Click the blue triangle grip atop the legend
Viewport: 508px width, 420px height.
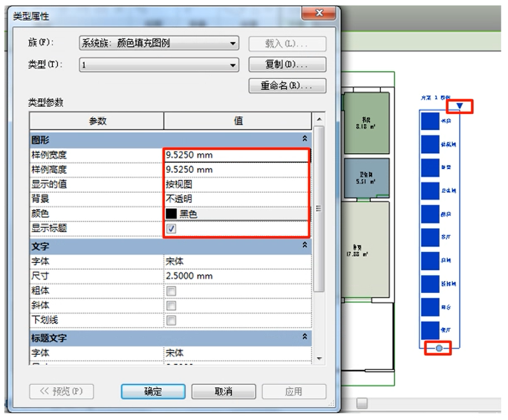coord(459,106)
